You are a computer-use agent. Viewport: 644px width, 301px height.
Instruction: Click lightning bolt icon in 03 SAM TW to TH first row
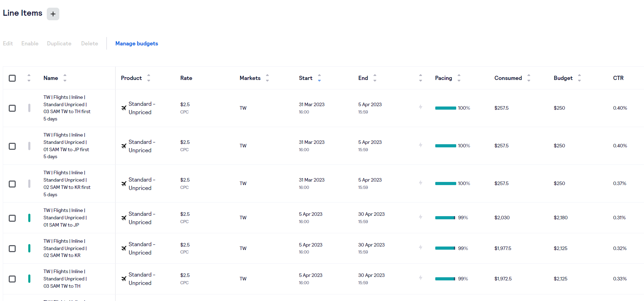pos(421,107)
